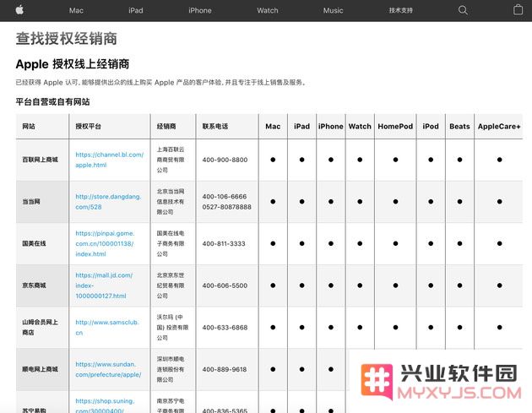
Task: Click the AppleCare+ column header
Action: pos(499,126)
